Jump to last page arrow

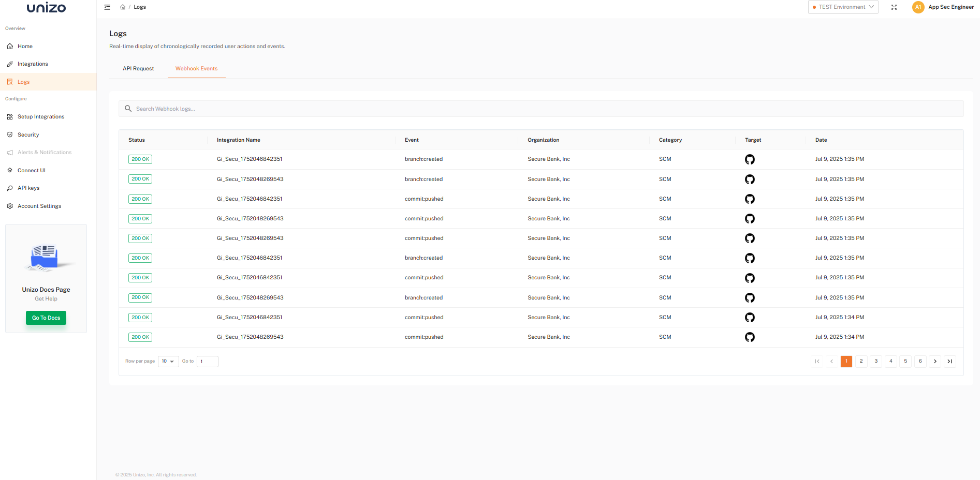pos(950,362)
